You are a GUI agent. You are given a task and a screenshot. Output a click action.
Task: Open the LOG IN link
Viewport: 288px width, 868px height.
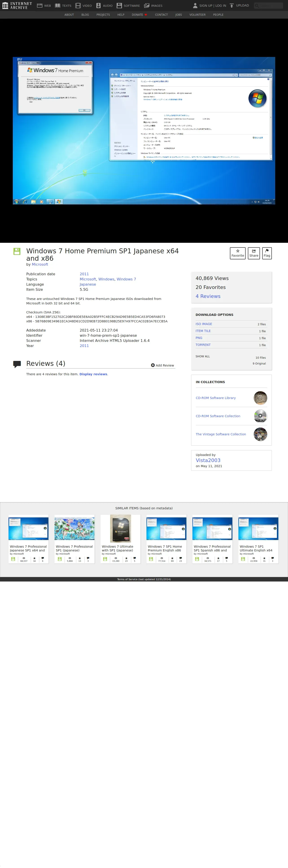click(x=220, y=6)
